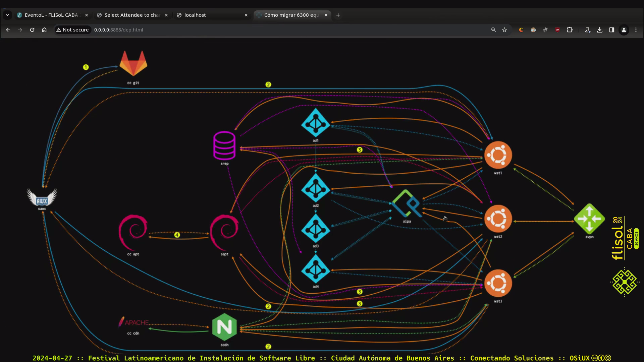Click the Apache logo cc cdn
The image size is (644, 362).
pos(133,322)
